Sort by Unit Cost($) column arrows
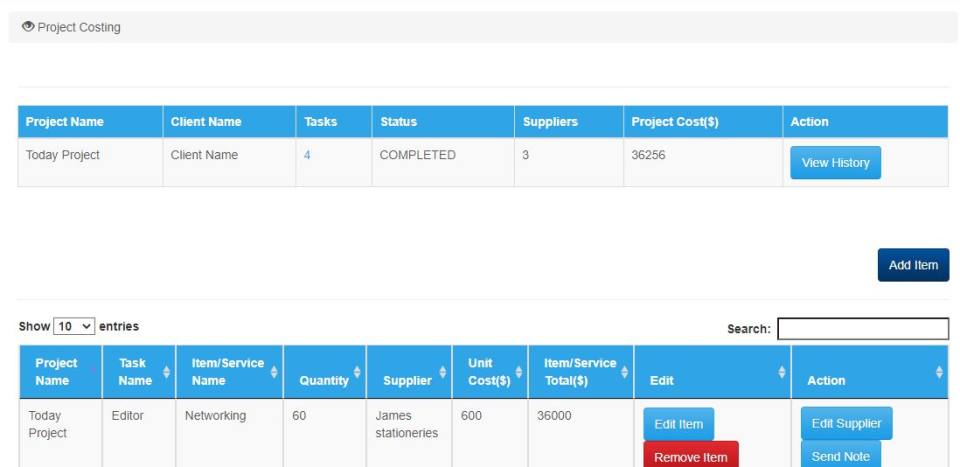This screenshot has width=960, height=467. point(518,372)
